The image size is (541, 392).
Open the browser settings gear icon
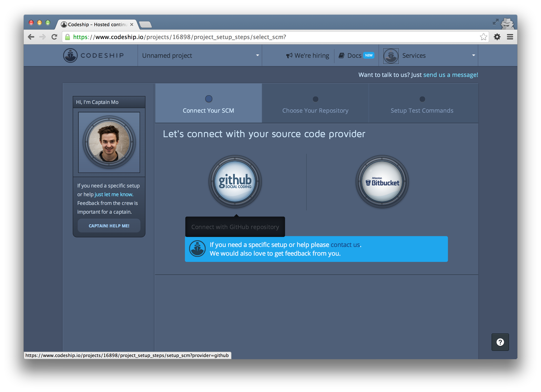tap(497, 37)
